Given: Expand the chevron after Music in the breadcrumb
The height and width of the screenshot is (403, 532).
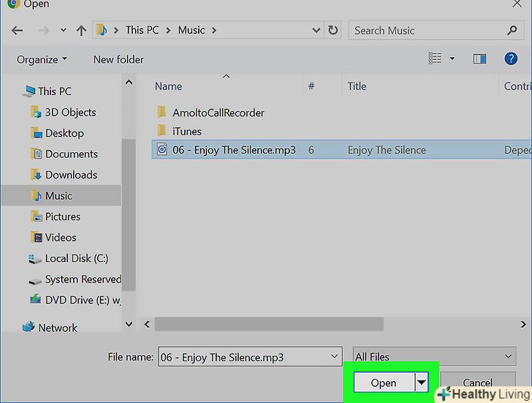Looking at the screenshot, I should tap(214, 31).
